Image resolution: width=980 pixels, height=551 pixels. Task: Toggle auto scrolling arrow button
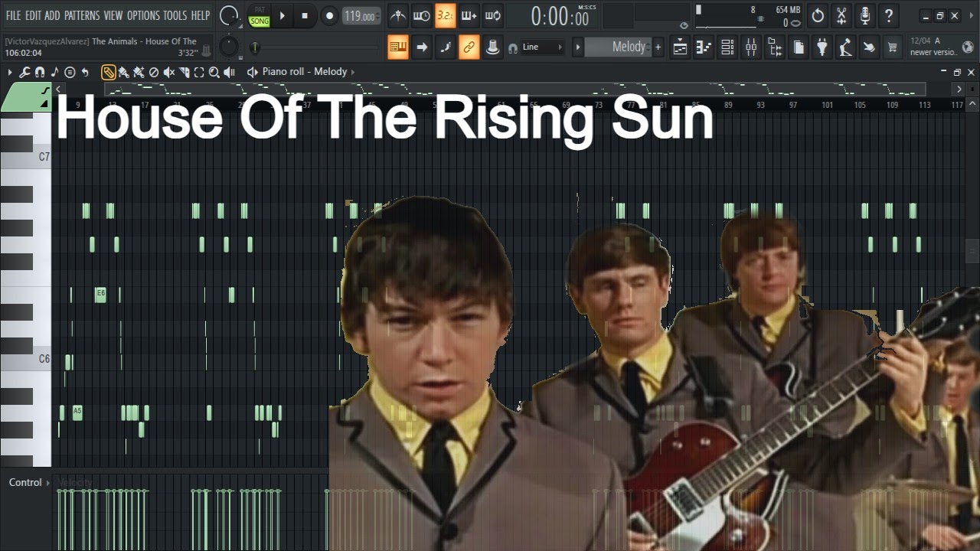tap(422, 47)
